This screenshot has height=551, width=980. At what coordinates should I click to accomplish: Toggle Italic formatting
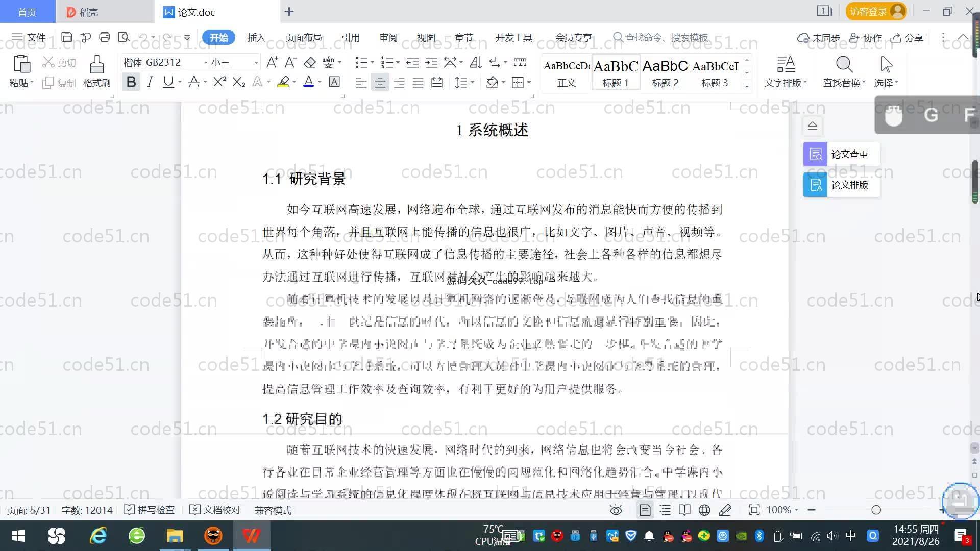[150, 82]
